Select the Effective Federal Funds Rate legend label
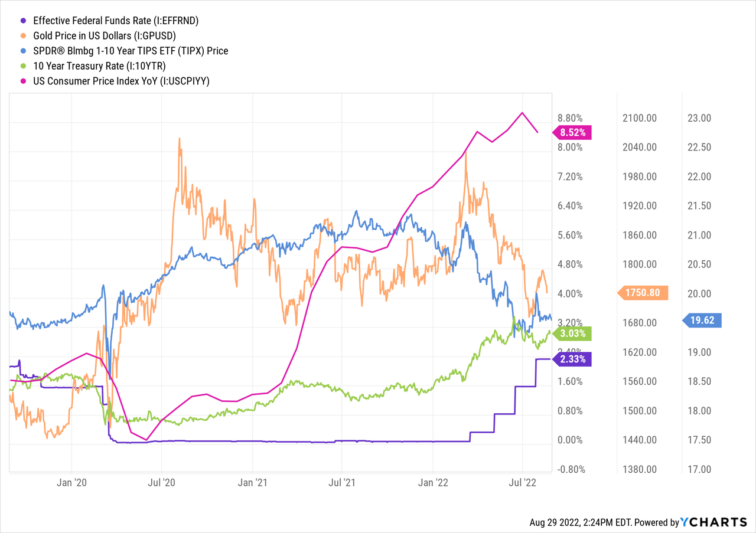The height and width of the screenshot is (533, 756). tap(116, 21)
